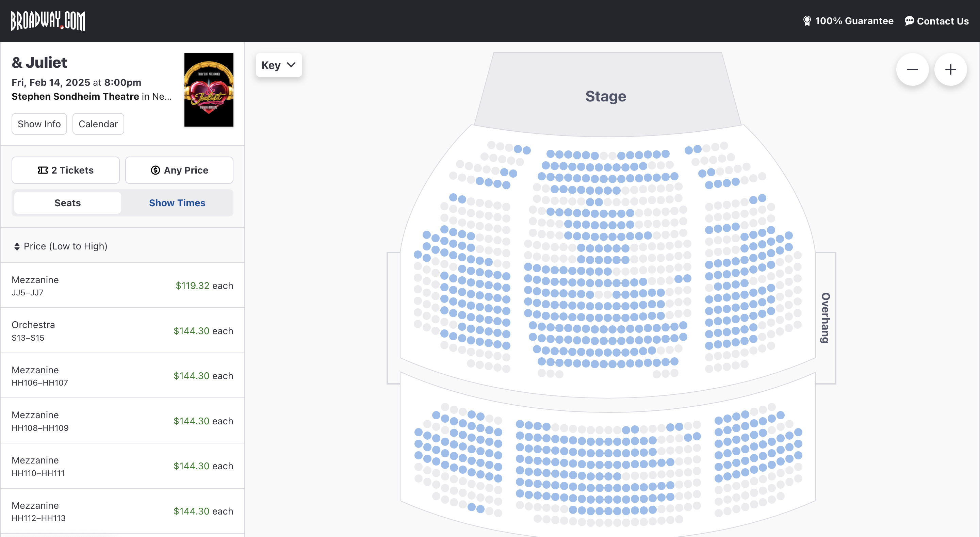Click the sort arrows icon beside Price
Screen dimensions: 980x537
[17, 247]
